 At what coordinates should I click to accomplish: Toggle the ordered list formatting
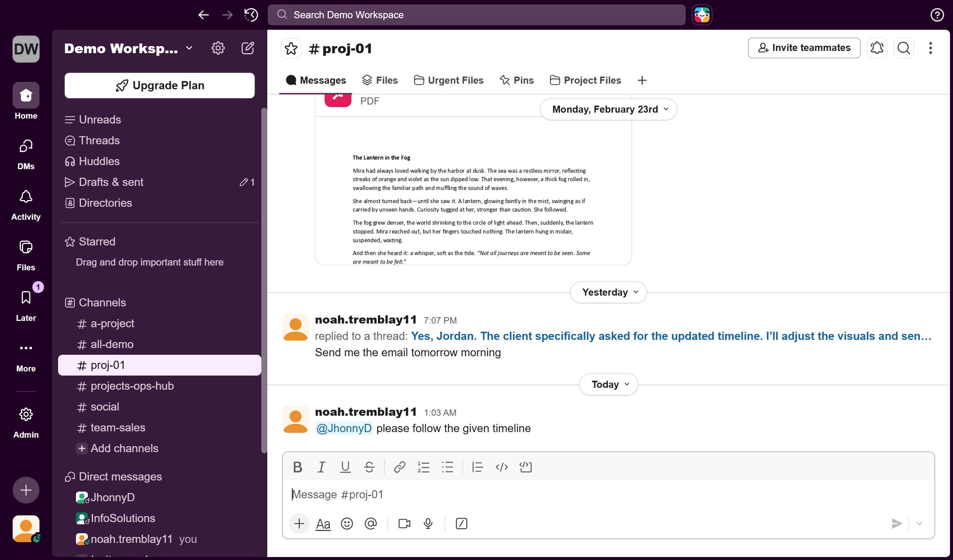click(423, 467)
